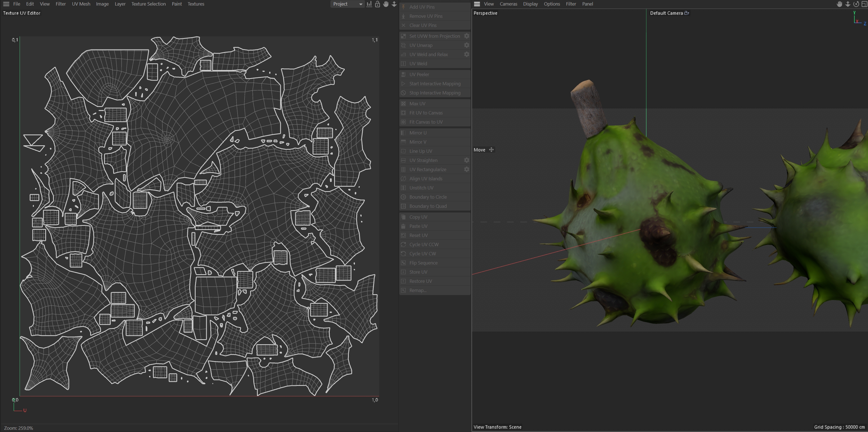
Task: Click the viewport pan hand icon
Action: (x=839, y=4)
